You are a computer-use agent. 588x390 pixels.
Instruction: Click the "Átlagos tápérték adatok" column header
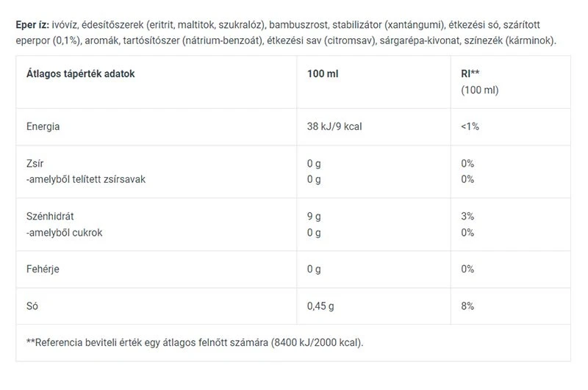pyautogui.click(x=80, y=73)
